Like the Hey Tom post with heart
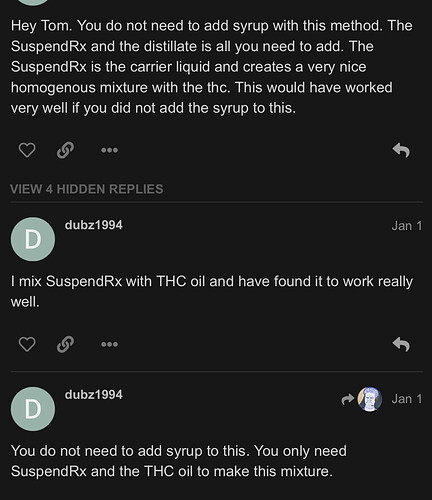Viewport: 432px width, 500px height. tap(27, 150)
